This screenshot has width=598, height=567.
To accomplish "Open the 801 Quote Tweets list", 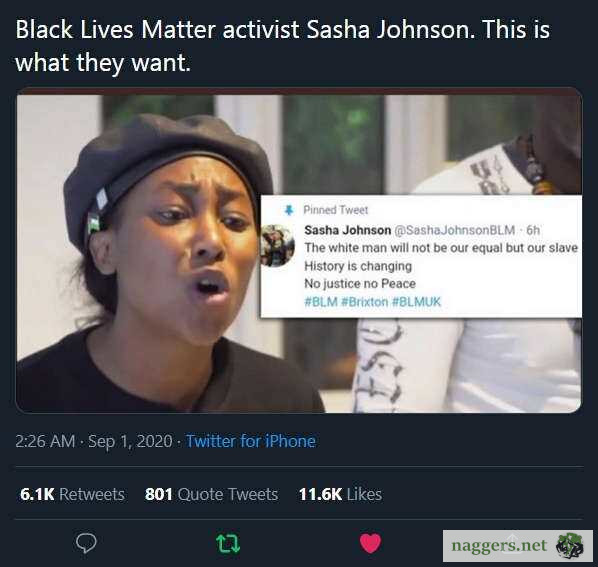I will tap(211, 494).
